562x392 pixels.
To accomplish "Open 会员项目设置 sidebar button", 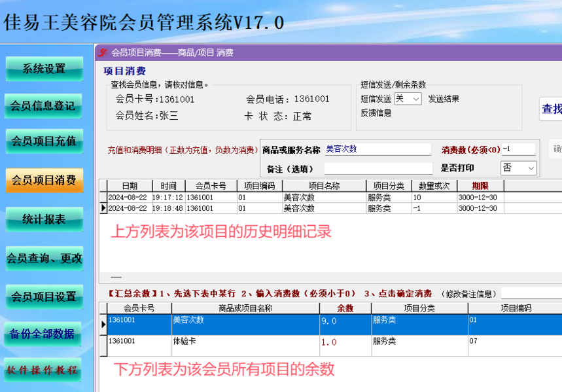I will click(x=44, y=296).
